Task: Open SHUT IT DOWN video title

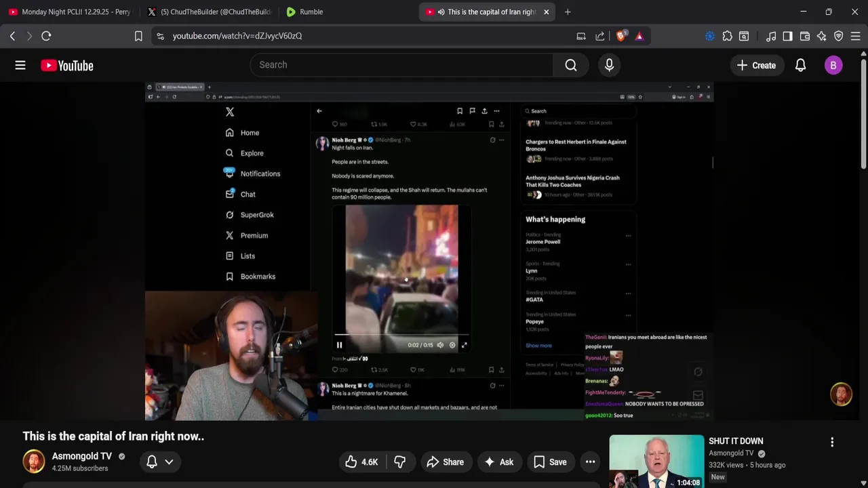Action: [x=736, y=441]
